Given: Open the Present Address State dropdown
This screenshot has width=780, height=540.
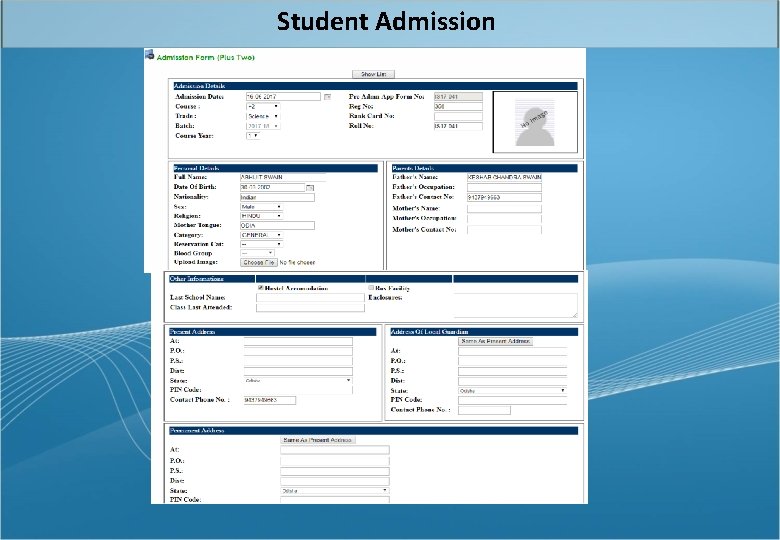Looking at the screenshot, I should point(298,380).
